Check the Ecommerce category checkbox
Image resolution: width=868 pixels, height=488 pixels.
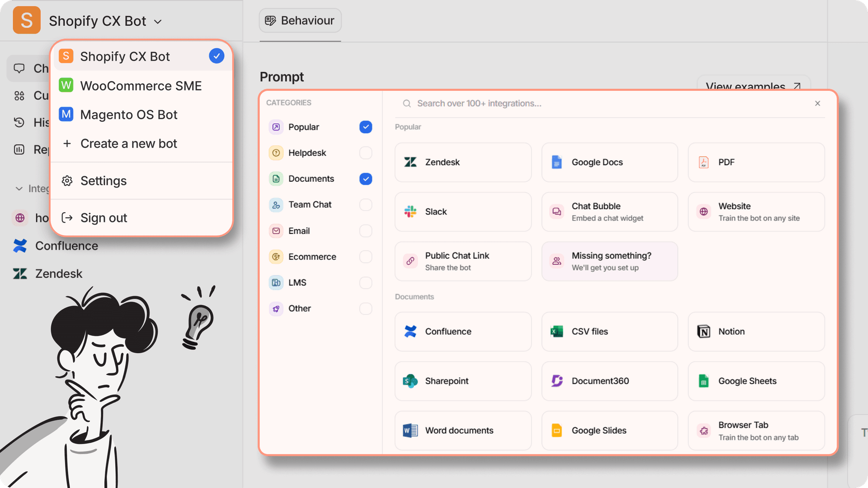pyautogui.click(x=366, y=257)
